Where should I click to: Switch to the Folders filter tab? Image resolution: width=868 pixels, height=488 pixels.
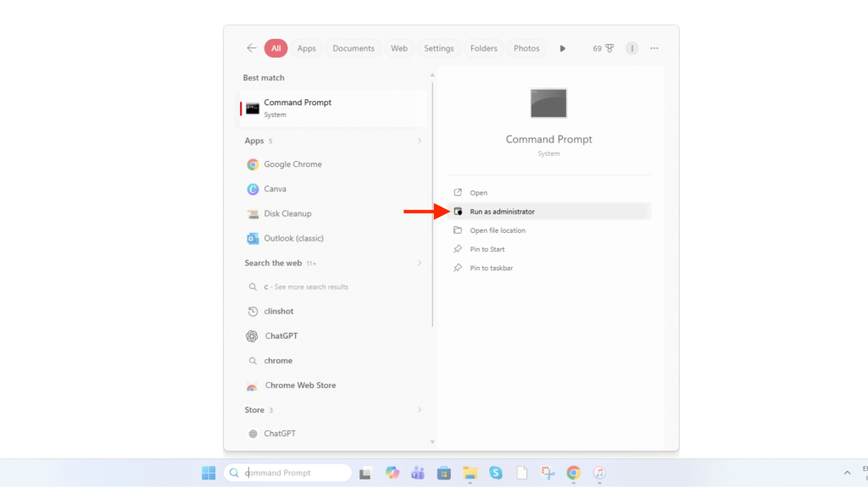483,48
